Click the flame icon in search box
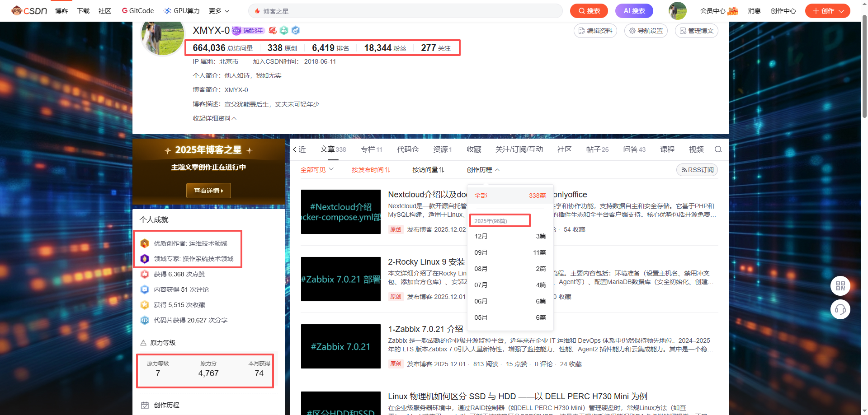 click(257, 11)
